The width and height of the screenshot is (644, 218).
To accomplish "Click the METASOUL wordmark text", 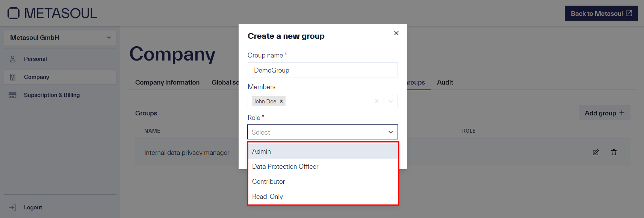I will tap(60, 13).
